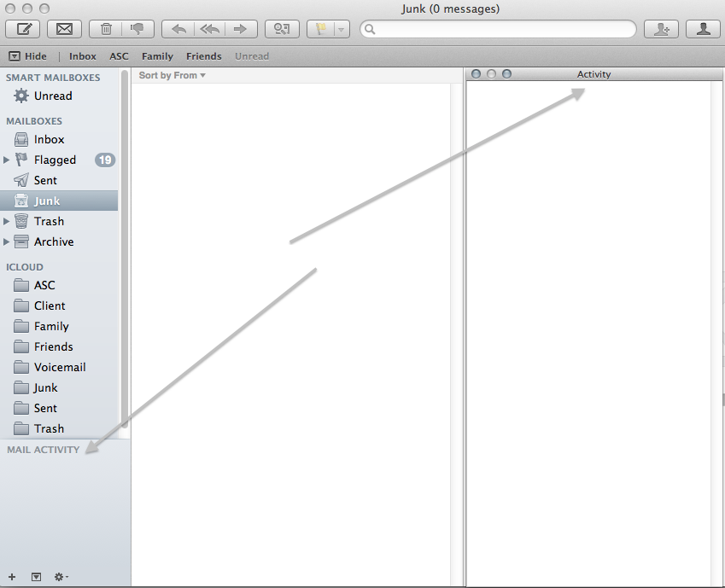Image resolution: width=725 pixels, height=588 pixels.
Task: Click the Smart Mailboxes header
Action: pyautogui.click(x=53, y=78)
